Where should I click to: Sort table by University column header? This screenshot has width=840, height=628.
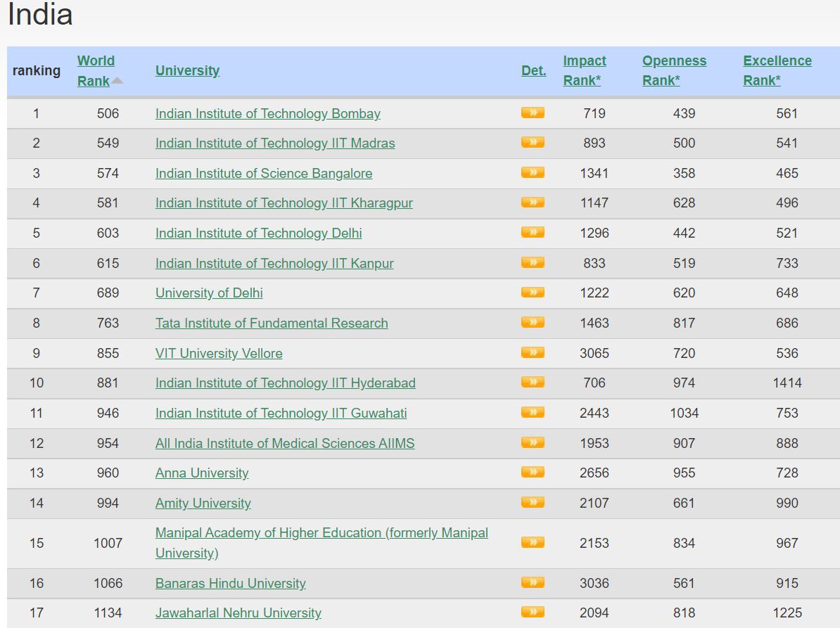point(188,70)
